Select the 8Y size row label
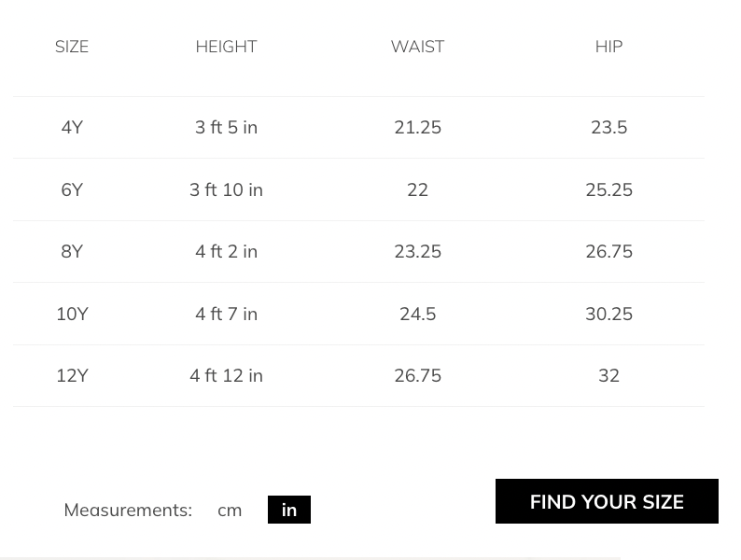 (x=72, y=251)
